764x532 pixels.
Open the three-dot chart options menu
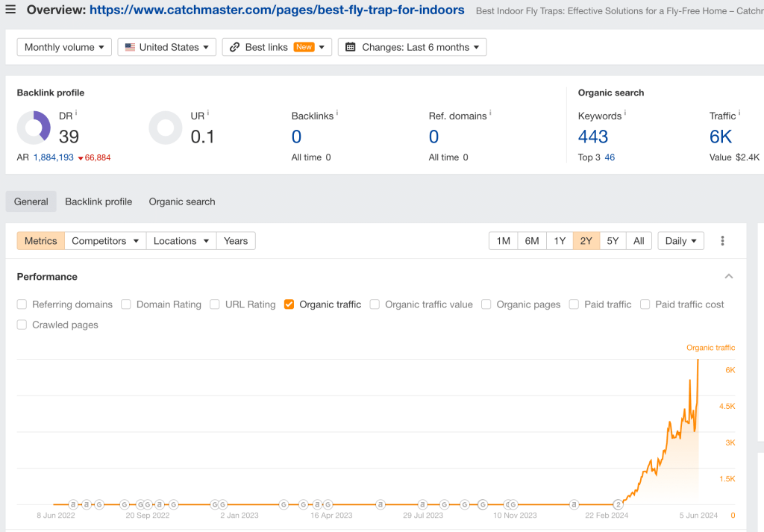[722, 241]
